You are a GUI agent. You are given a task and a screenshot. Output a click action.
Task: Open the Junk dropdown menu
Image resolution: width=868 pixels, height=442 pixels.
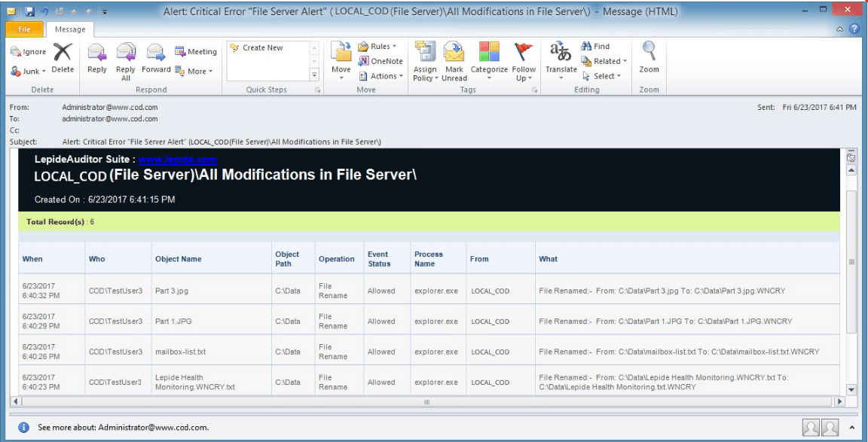28,71
